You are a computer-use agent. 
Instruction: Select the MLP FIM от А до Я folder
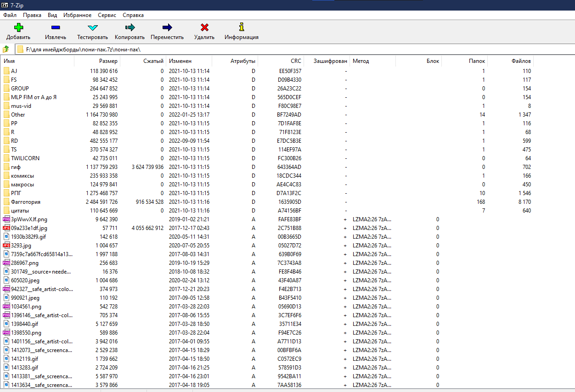click(34, 97)
